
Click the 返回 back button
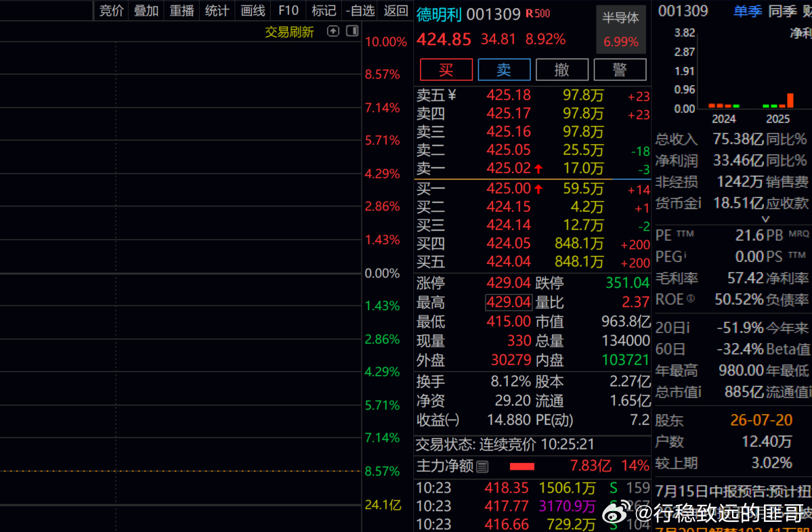click(x=396, y=10)
